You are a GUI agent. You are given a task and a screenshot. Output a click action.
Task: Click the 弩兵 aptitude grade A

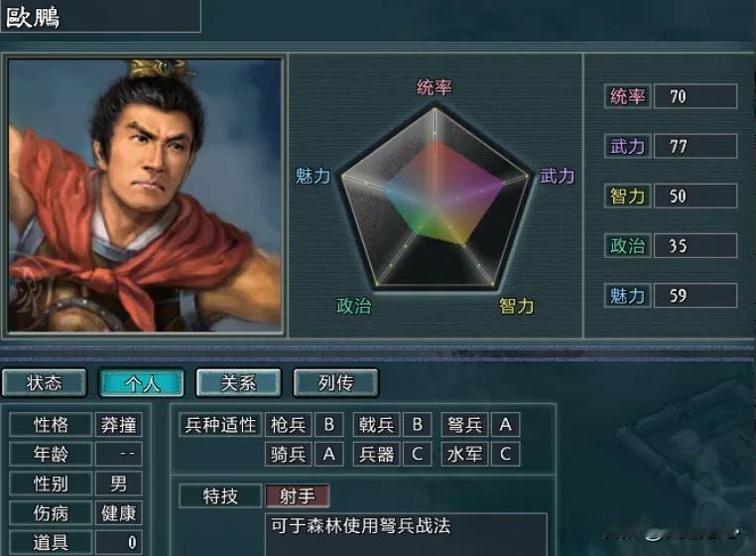coord(505,425)
